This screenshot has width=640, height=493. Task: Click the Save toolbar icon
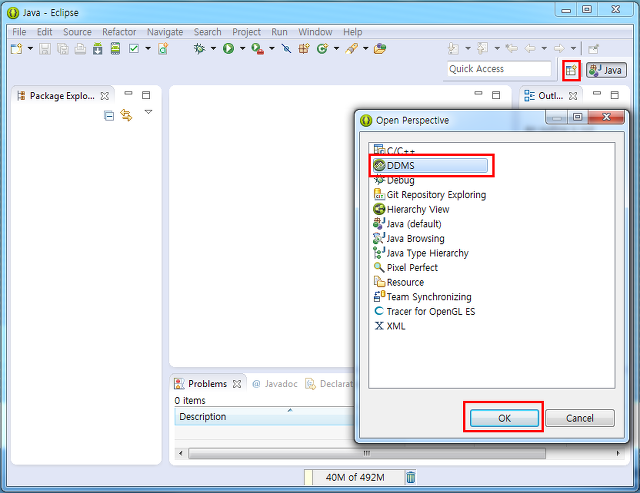pos(45,49)
